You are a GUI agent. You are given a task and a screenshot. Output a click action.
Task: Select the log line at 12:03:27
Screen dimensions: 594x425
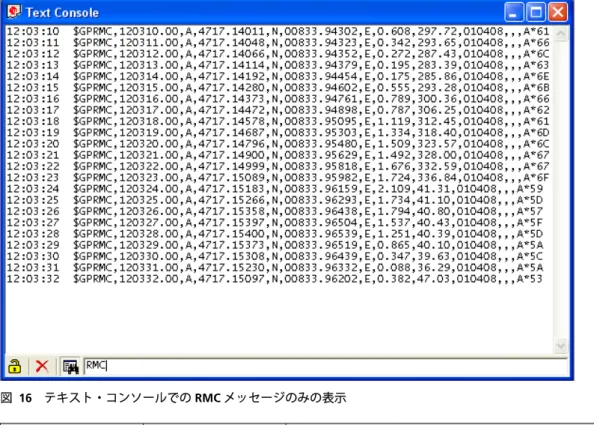[275, 222]
